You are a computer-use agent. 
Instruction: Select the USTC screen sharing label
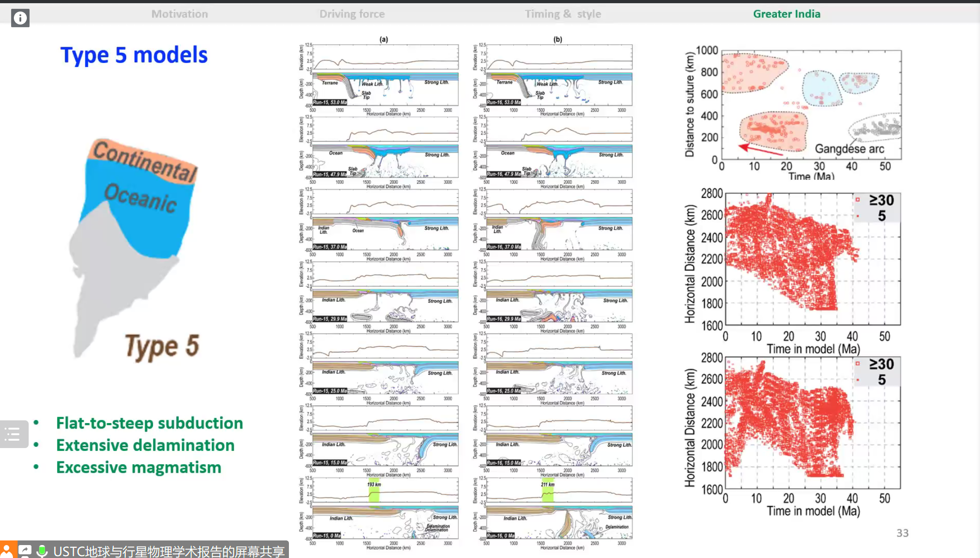click(x=169, y=551)
